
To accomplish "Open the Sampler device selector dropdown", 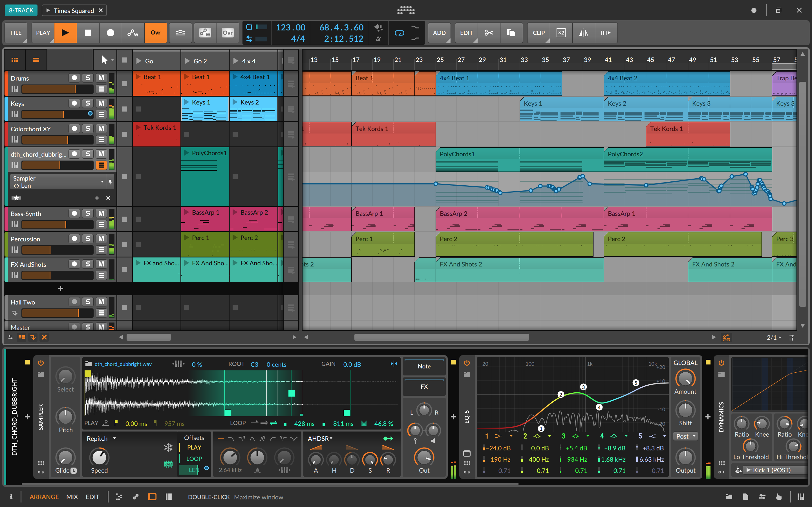I will click(102, 181).
